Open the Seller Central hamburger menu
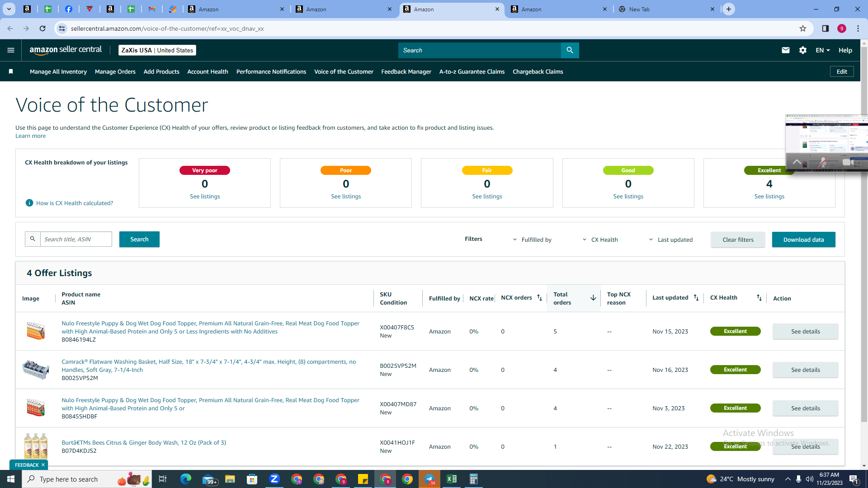The width and height of the screenshot is (868, 488). pyautogui.click(x=11, y=50)
